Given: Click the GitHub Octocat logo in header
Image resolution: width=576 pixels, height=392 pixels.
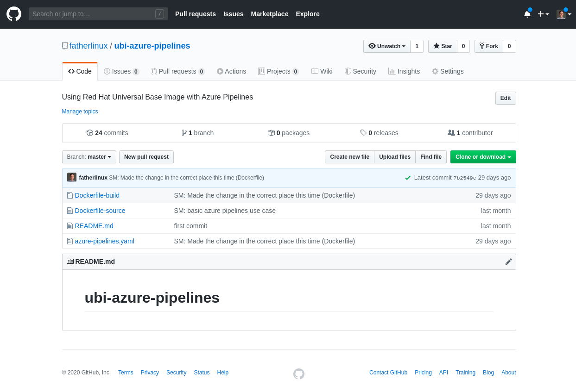Looking at the screenshot, I should (14, 14).
